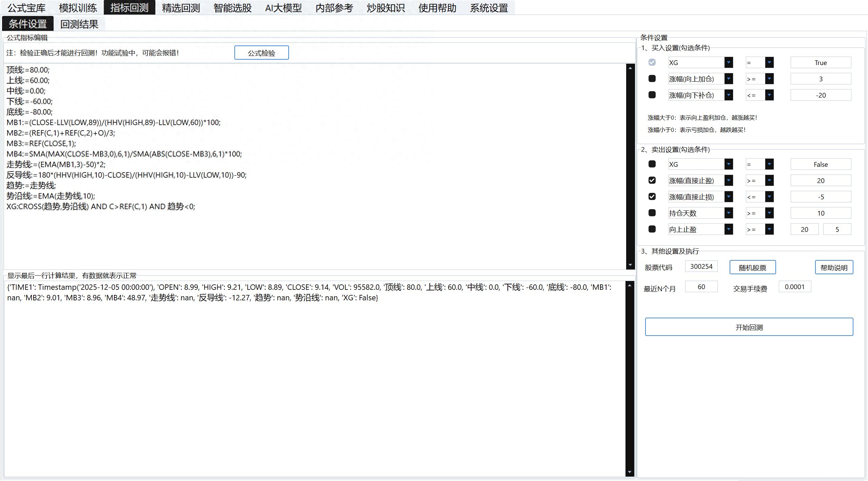Select the 指标回测 tab
This screenshot has height=481, width=868.
[130, 7]
